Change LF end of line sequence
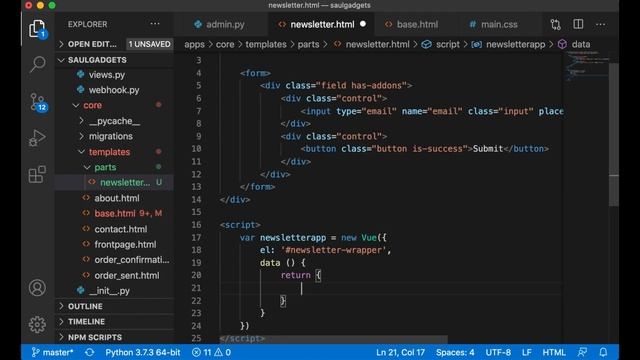Viewport: 640px width, 360px height. point(527,352)
